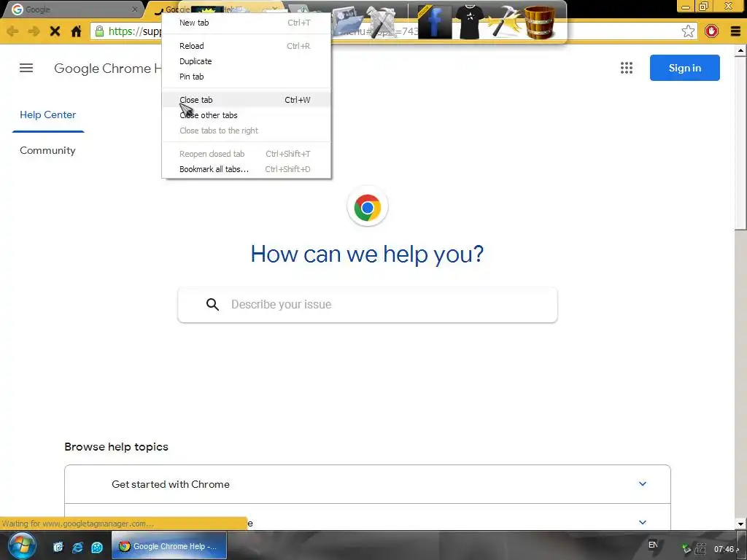
Task: Click Close tab in the context menu
Action: pyautogui.click(x=247, y=99)
